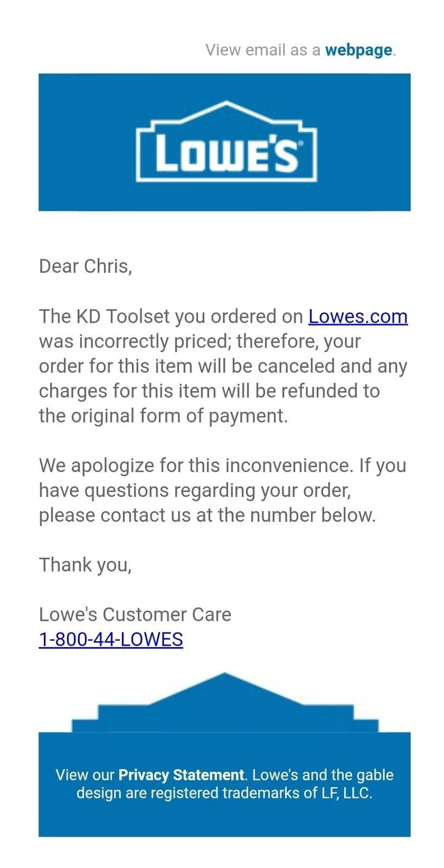
Task: Click the gable roof graphic above the footer
Action: coord(225,703)
